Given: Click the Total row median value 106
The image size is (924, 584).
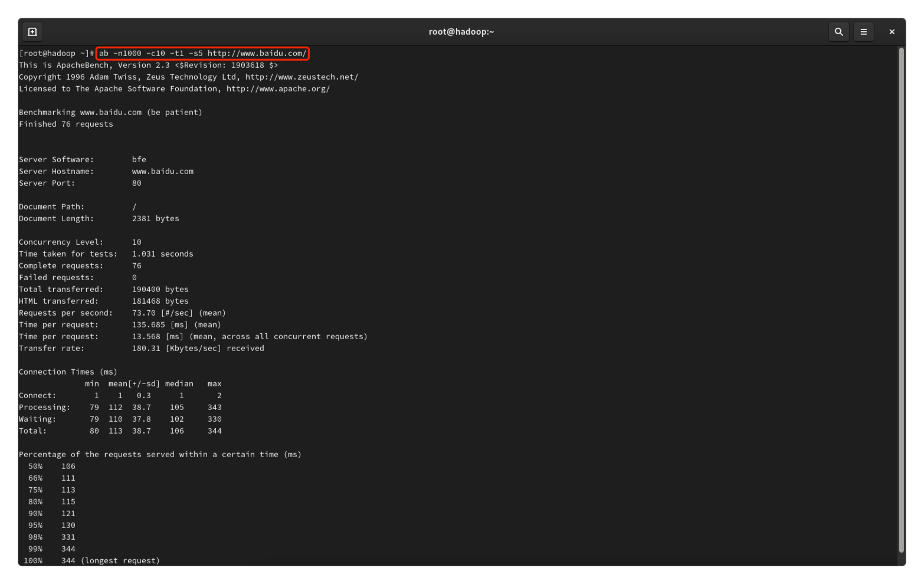Looking at the screenshot, I should 177,431.
